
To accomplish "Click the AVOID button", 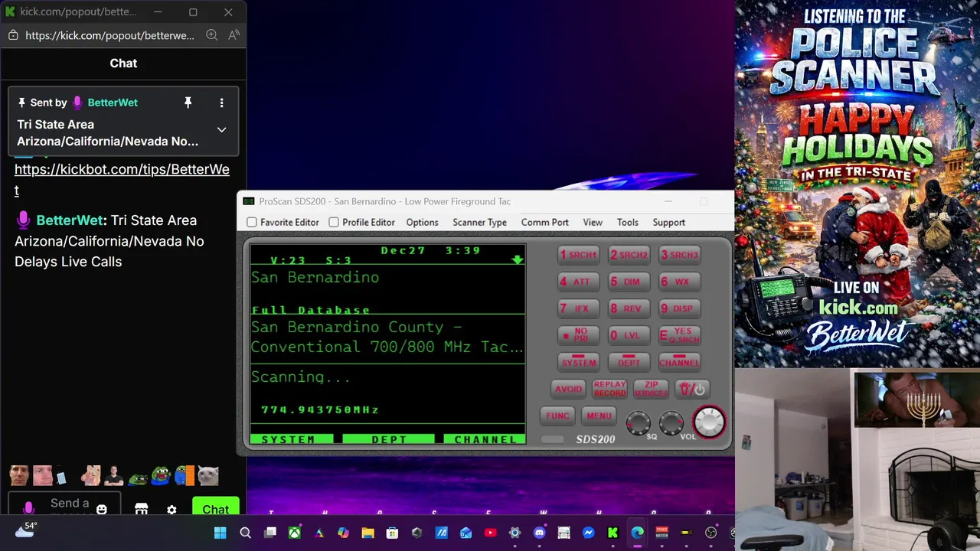I will [x=568, y=389].
